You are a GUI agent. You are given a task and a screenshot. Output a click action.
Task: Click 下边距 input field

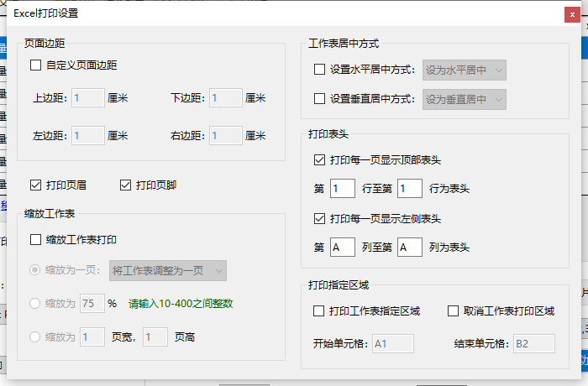click(x=226, y=98)
